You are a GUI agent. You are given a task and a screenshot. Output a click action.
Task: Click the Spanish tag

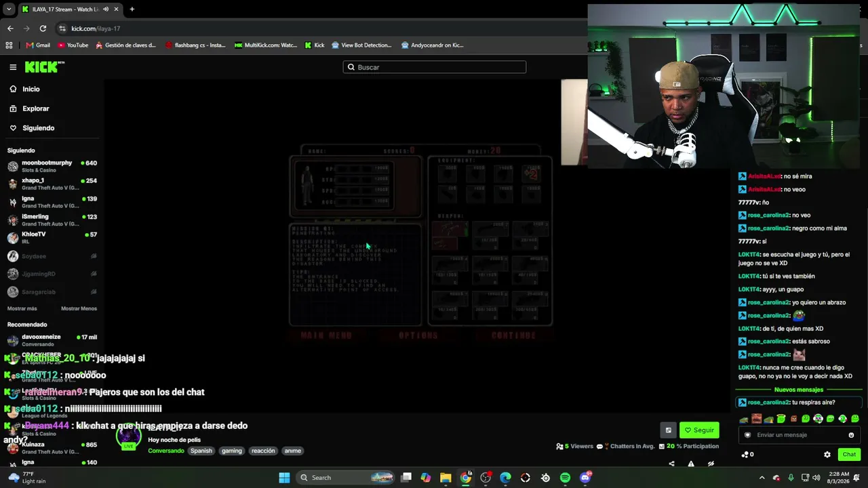(201, 451)
